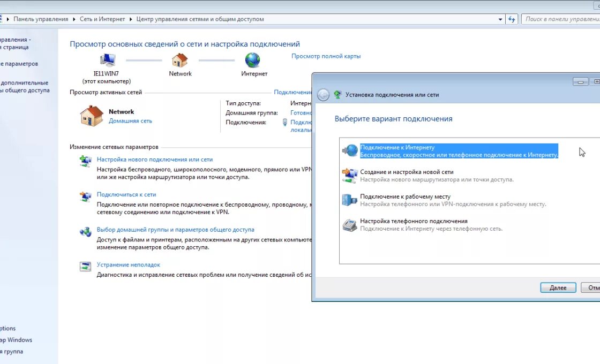Open Настройка нового подключения или сети link

pos(155,160)
